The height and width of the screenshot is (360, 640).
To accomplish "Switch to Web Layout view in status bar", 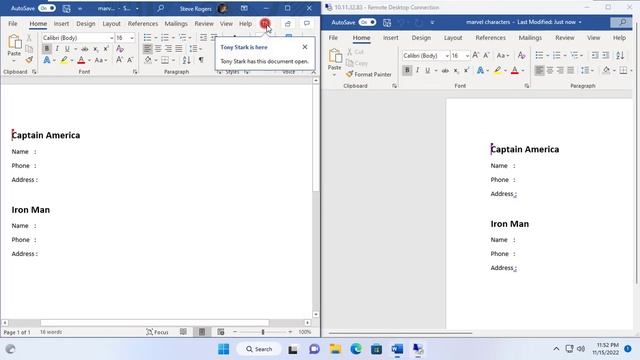I will 221,332.
